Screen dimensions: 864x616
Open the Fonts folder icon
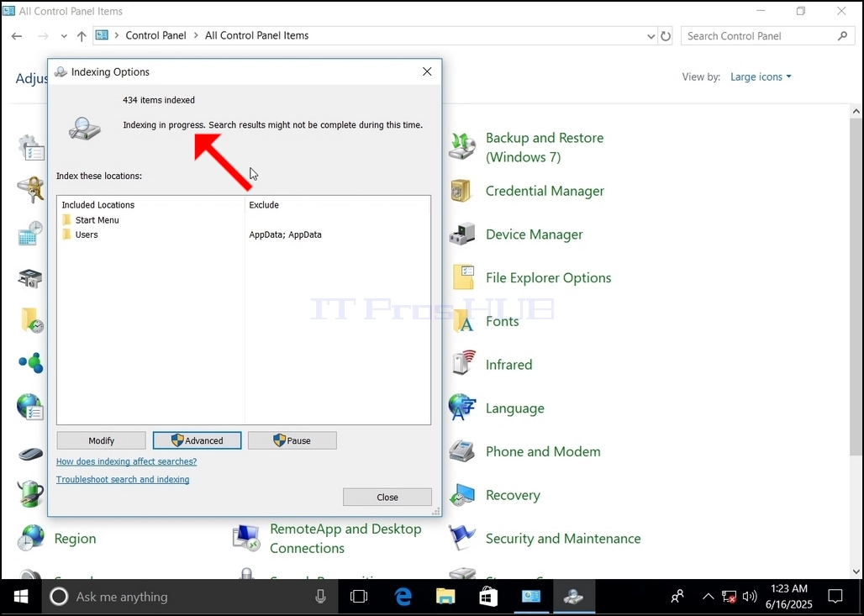(463, 321)
